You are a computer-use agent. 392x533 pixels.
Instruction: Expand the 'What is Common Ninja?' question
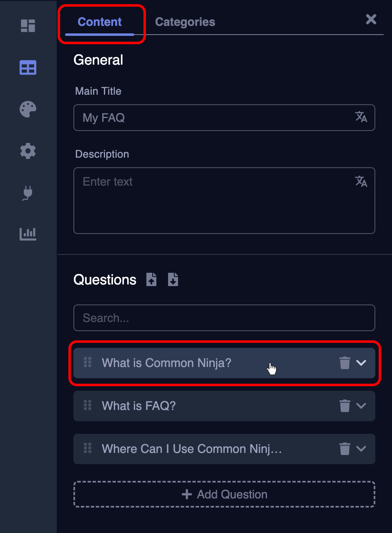[x=361, y=363]
